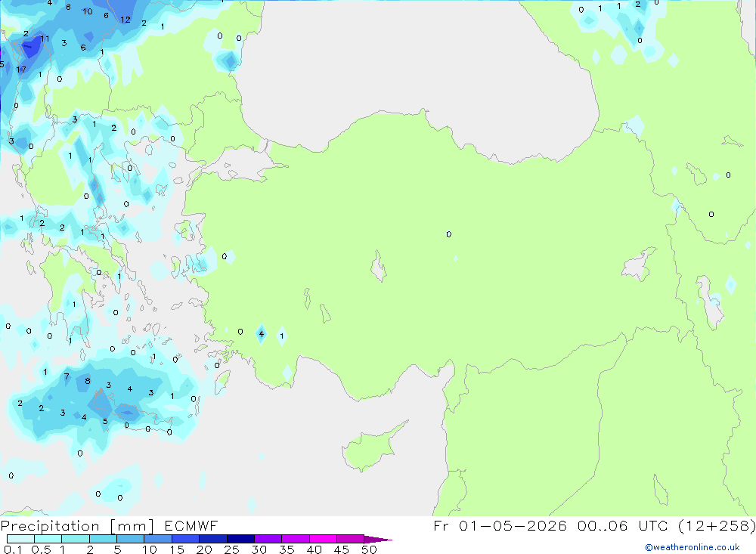Click the date 'Fr 01-05-2026' label
Screen dimensions: 756x554
coord(500,526)
